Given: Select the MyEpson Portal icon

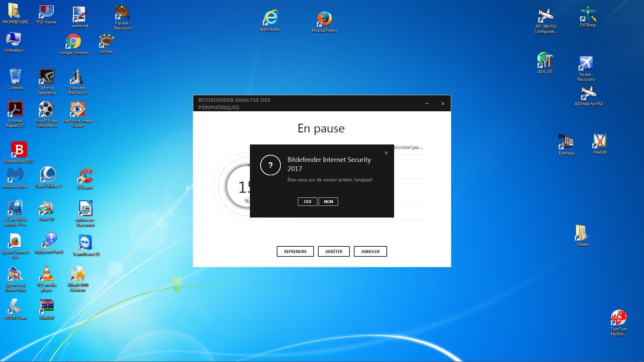Looking at the screenshot, I should (49, 243).
